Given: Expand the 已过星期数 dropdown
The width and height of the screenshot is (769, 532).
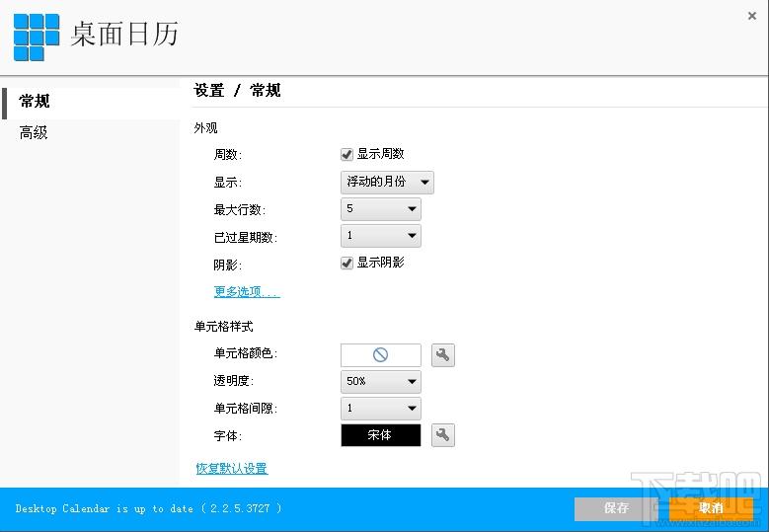Looking at the screenshot, I should pyautogui.click(x=381, y=236).
